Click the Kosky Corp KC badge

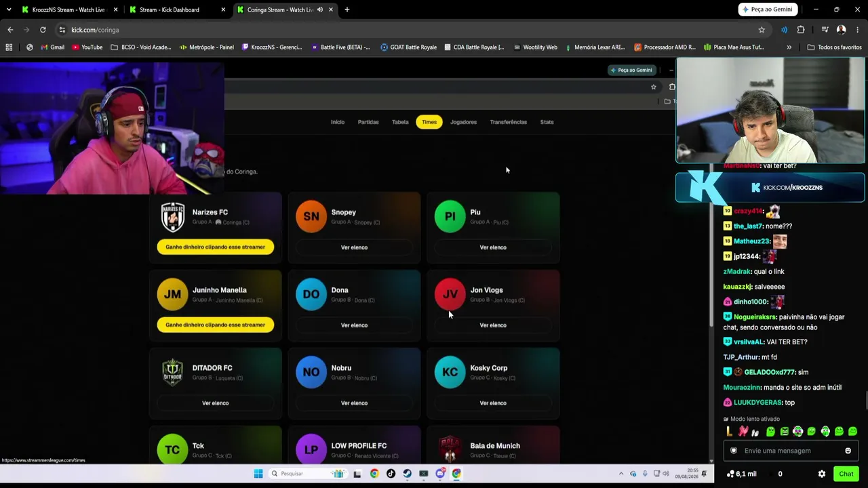(450, 373)
